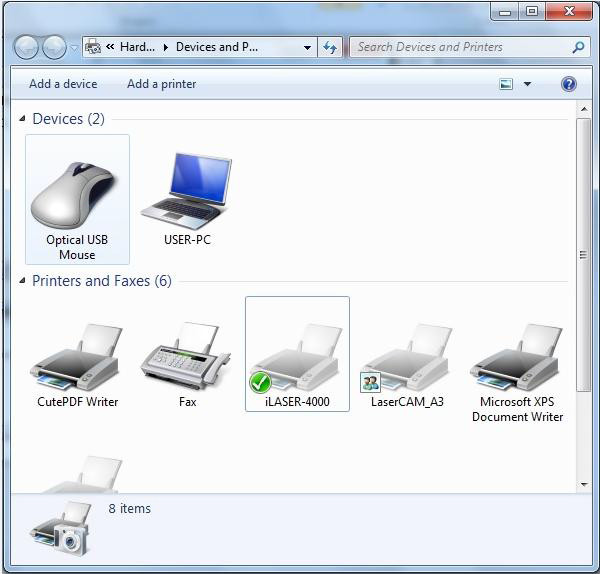600x574 pixels.
Task: Select the CutePDF Writer printer
Action: (77, 360)
